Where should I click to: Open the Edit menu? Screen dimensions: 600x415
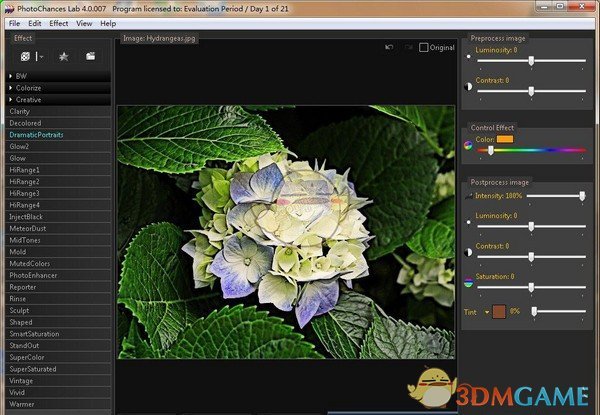pyautogui.click(x=35, y=24)
